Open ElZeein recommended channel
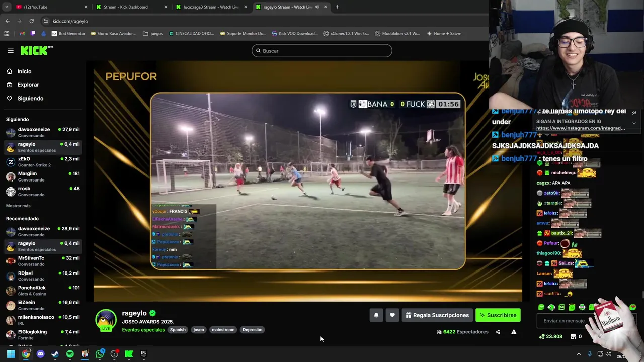This screenshot has height=362, width=644. 43,305
